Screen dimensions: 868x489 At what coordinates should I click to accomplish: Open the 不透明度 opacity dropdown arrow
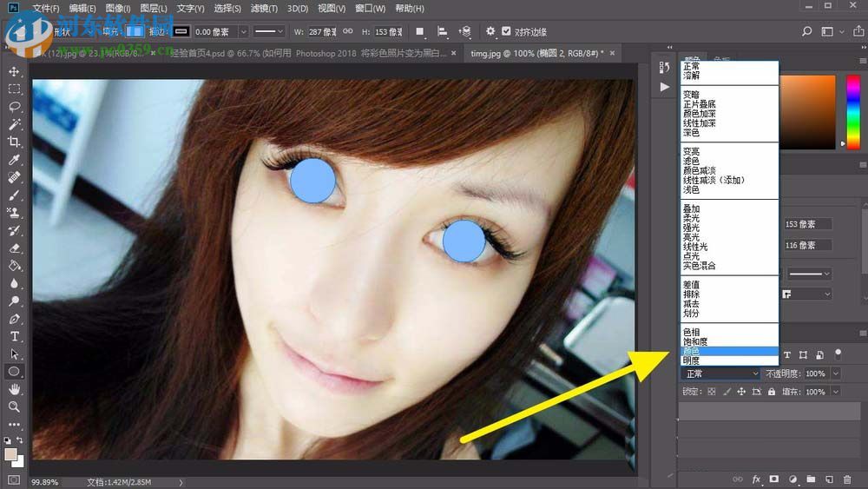coord(836,373)
